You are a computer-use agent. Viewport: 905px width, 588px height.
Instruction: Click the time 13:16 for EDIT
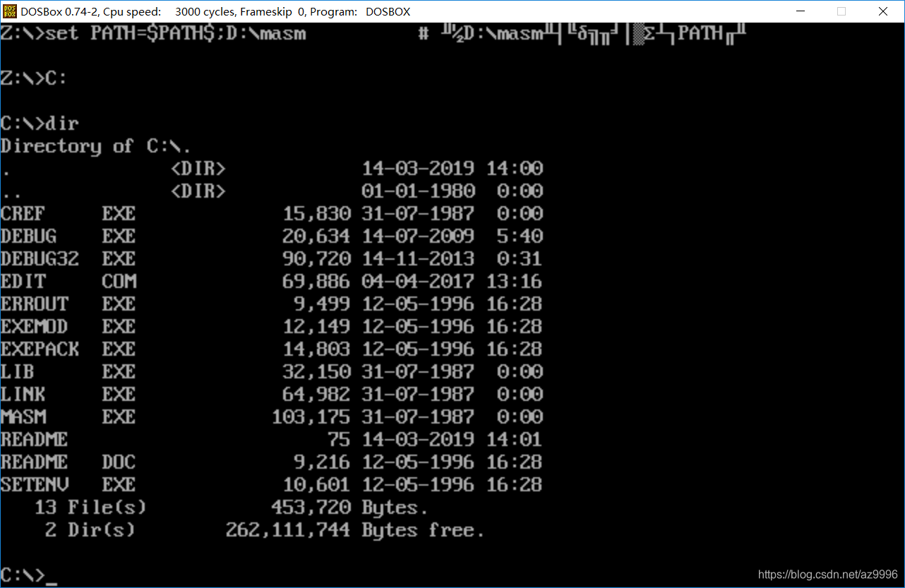(x=514, y=282)
